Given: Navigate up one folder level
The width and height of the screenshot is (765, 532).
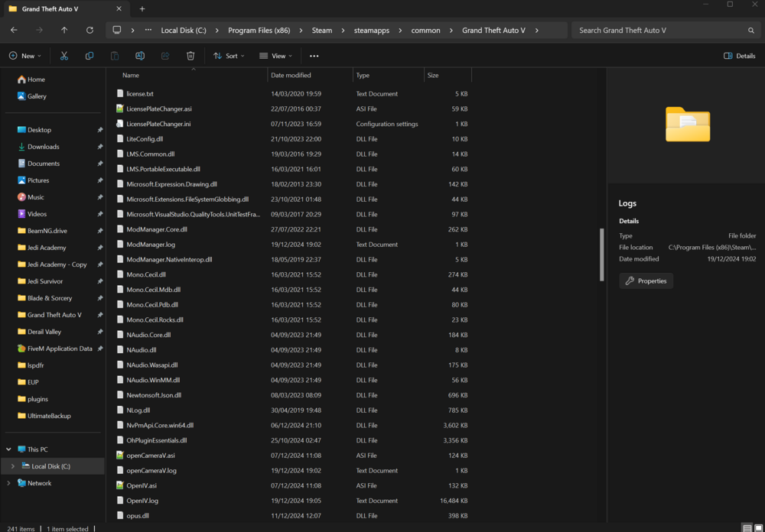Looking at the screenshot, I should 64,30.
